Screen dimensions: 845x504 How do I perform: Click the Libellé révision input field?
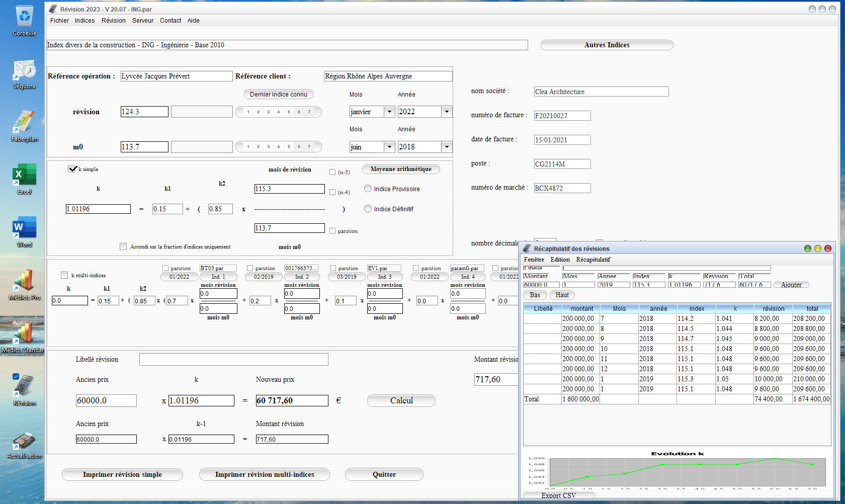click(234, 359)
